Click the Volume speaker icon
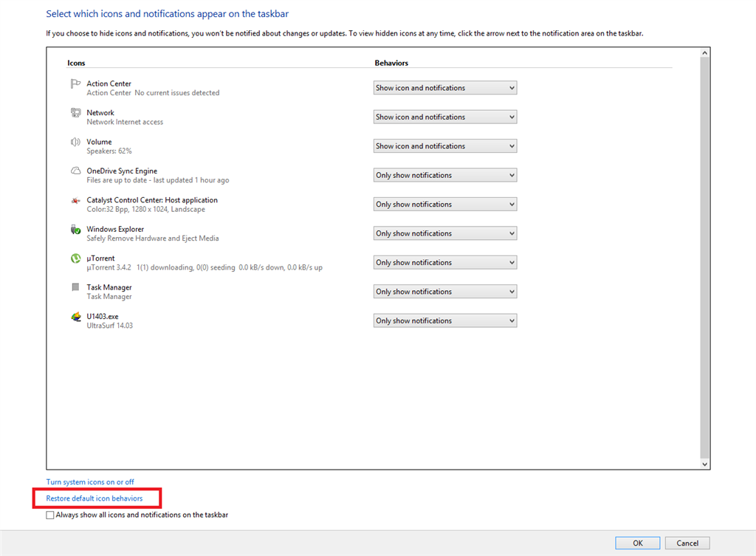The image size is (756, 556). click(75, 142)
